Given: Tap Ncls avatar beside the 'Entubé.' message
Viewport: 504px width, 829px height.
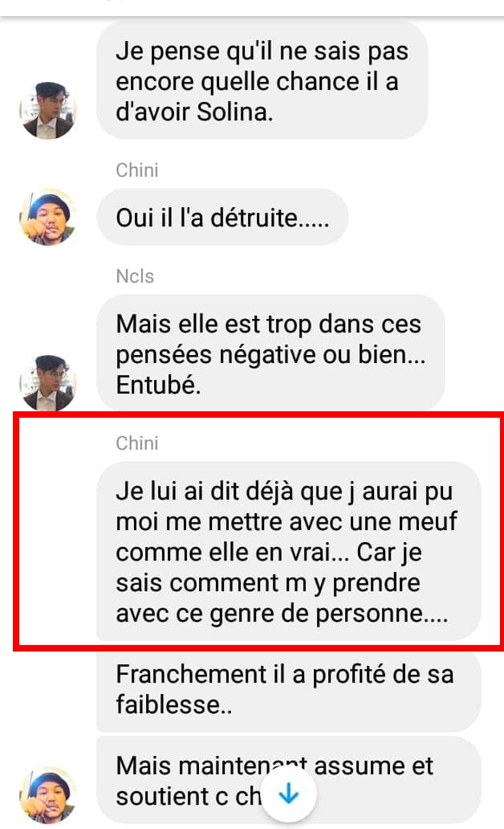Looking at the screenshot, I should point(48,383).
